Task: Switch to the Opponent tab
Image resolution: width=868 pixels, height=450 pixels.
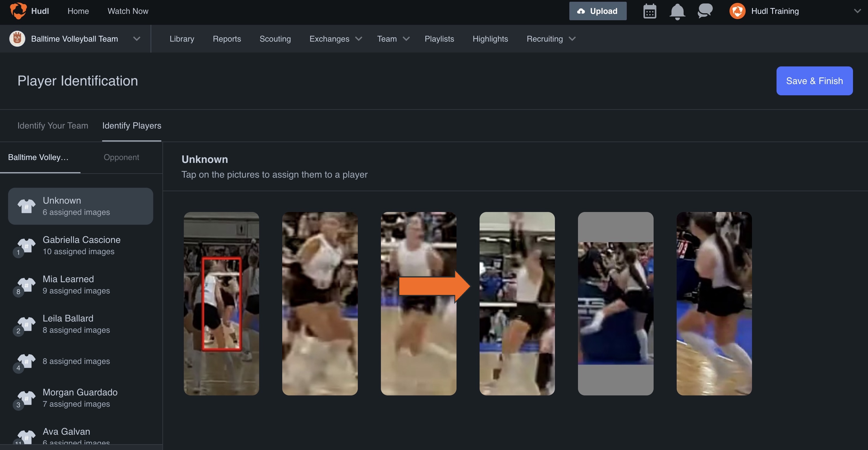Action: click(x=121, y=157)
